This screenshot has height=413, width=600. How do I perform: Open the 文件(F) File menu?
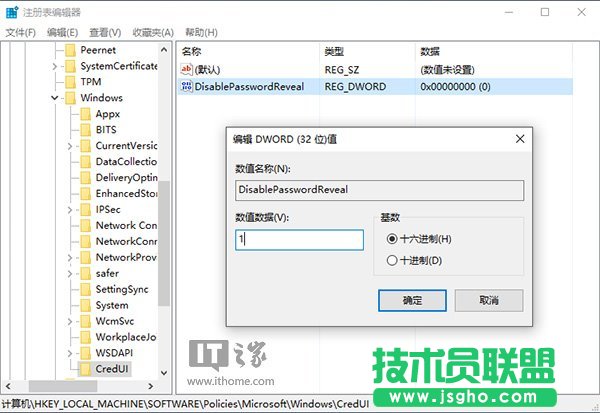(21, 33)
